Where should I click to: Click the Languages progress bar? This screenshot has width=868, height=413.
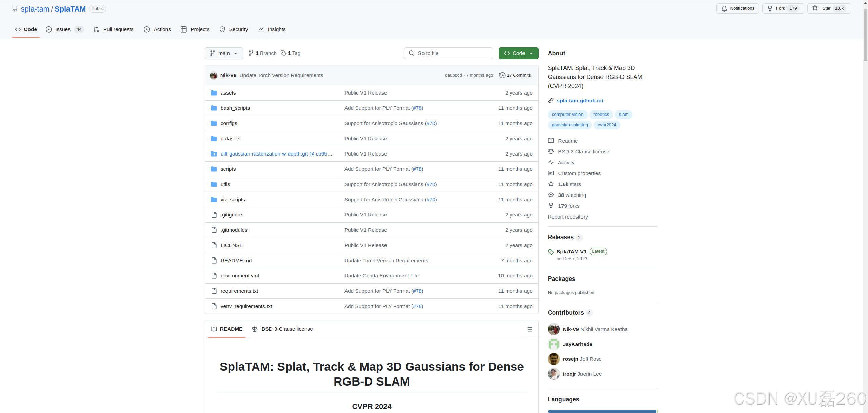(x=603, y=411)
